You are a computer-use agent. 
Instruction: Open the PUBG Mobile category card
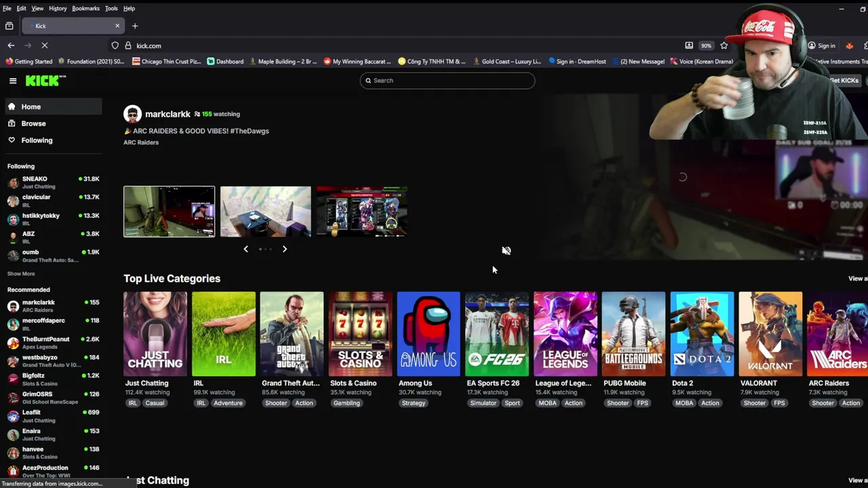pyautogui.click(x=633, y=334)
